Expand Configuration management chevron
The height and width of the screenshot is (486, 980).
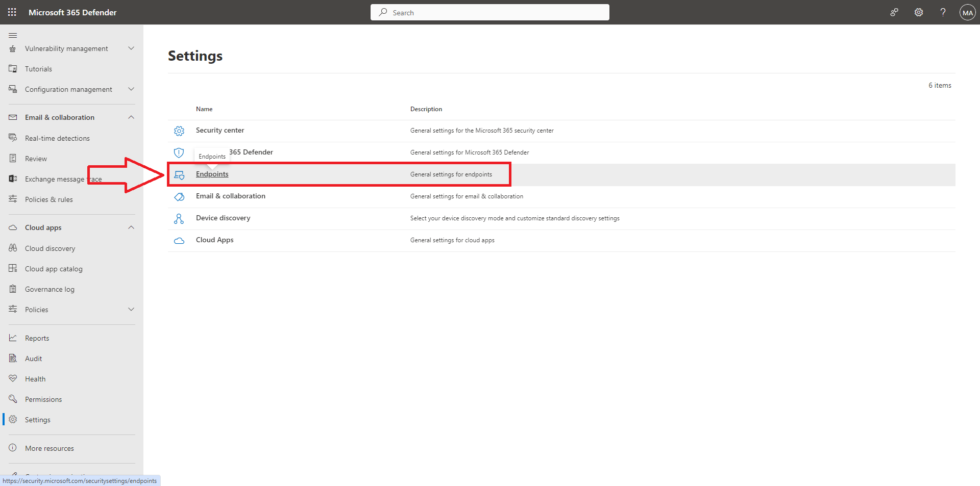pos(131,89)
